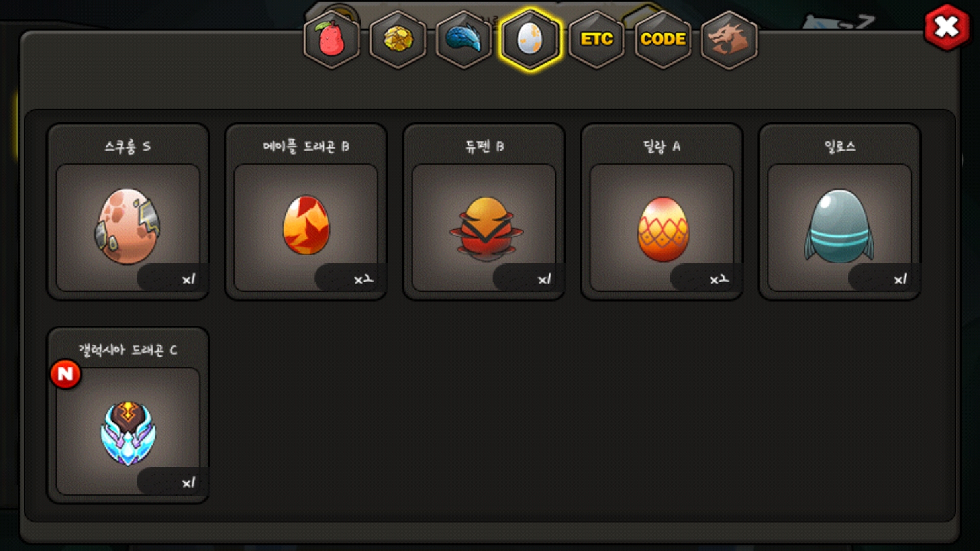Open the blue dragon scale tab
The width and height of the screenshot is (980, 551).
[464, 39]
